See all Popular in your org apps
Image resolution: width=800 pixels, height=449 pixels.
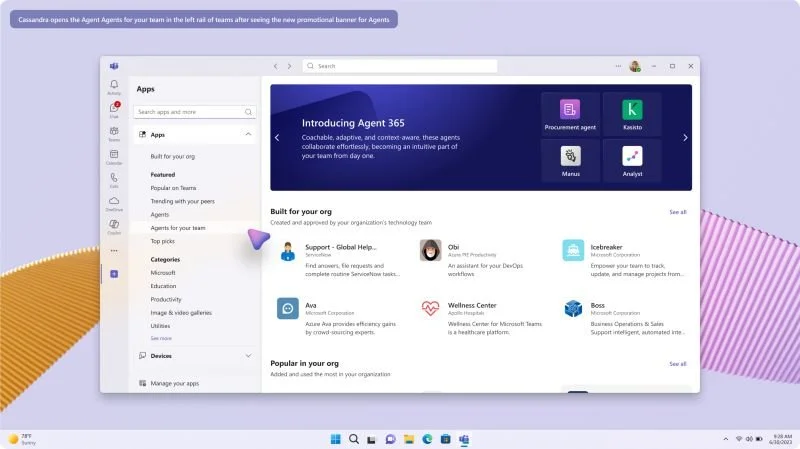678,364
